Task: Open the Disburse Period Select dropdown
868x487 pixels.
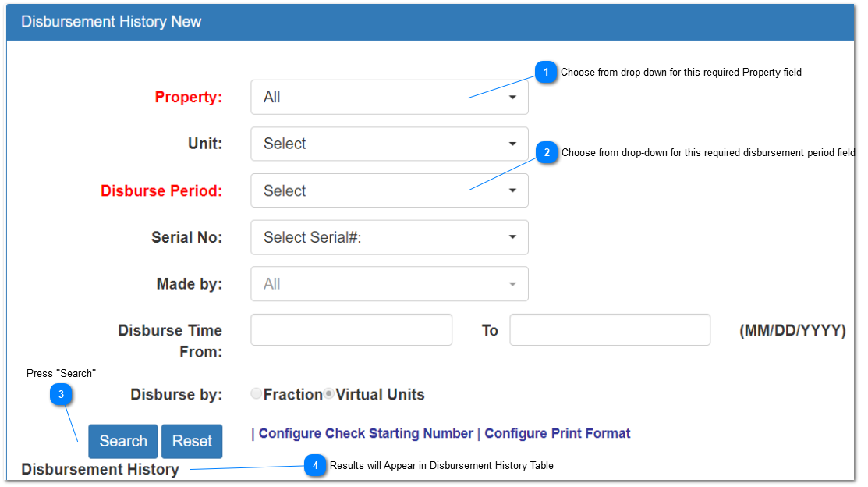Action: coord(389,190)
